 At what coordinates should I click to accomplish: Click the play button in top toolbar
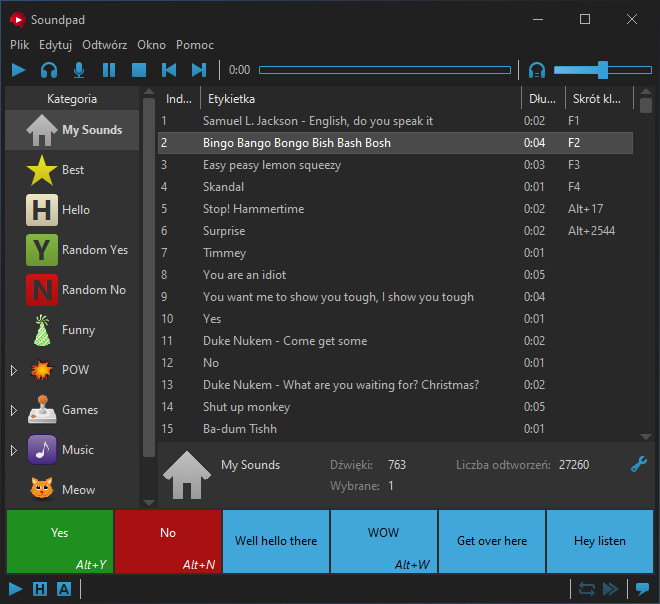pos(18,70)
